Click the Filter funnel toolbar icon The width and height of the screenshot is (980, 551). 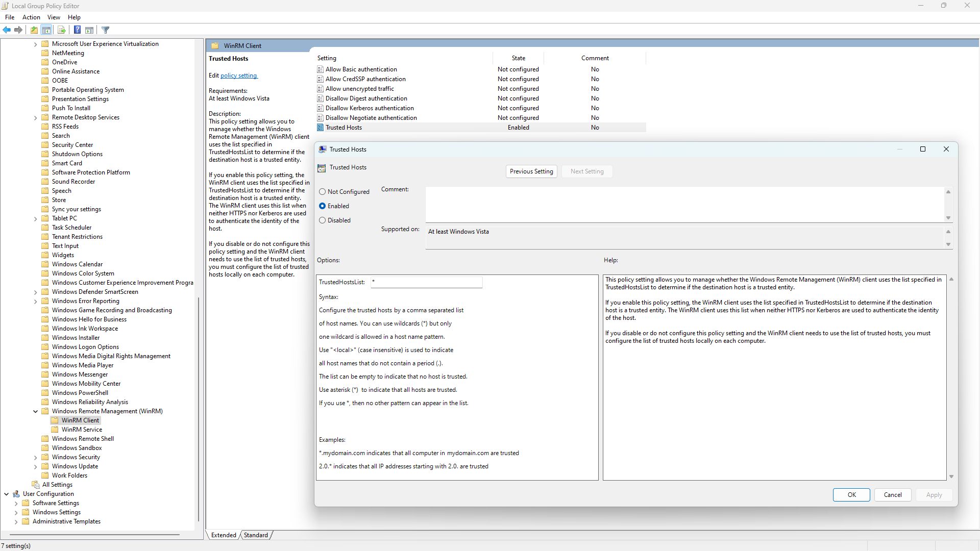click(106, 30)
